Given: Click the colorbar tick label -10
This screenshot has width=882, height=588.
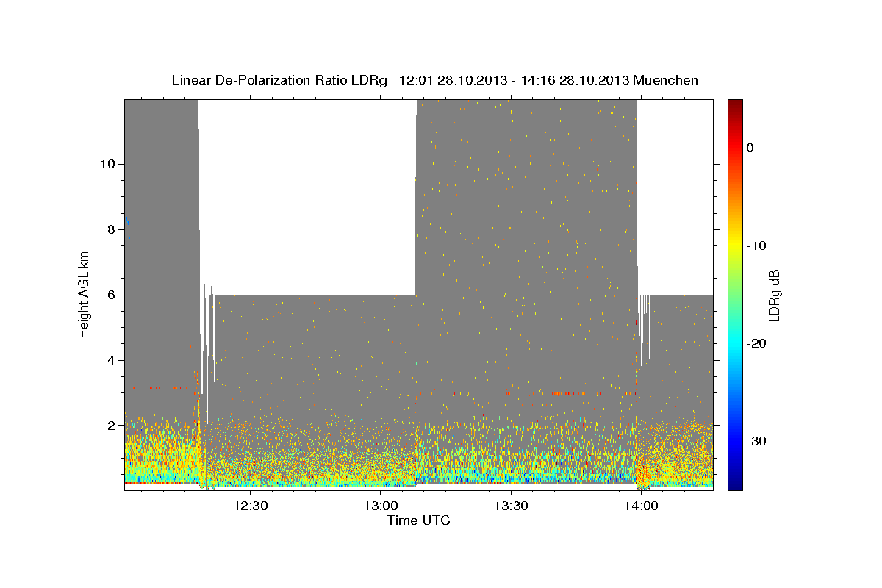Looking at the screenshot, I should coord(756,245).
